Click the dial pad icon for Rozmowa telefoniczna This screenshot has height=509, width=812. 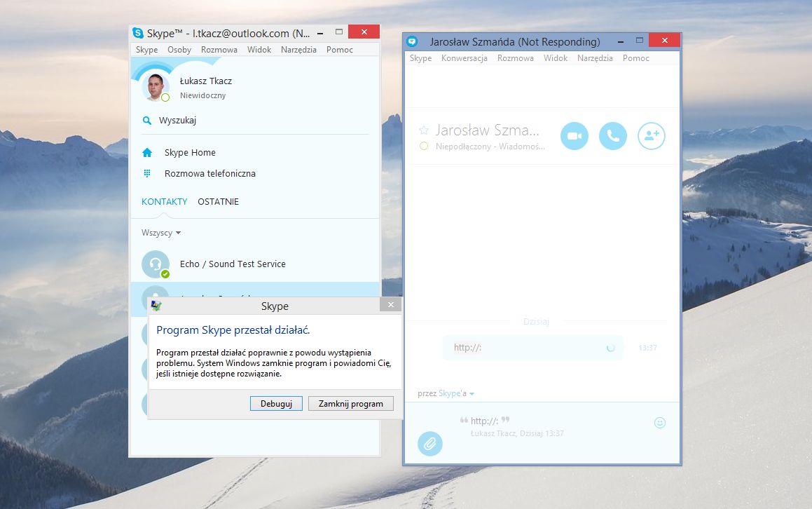click(x=147, y=173)
